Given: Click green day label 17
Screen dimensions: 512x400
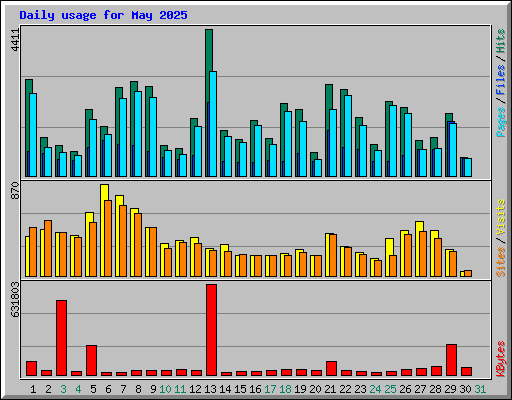Looking at the screenshot, I should tap(270, 389).
